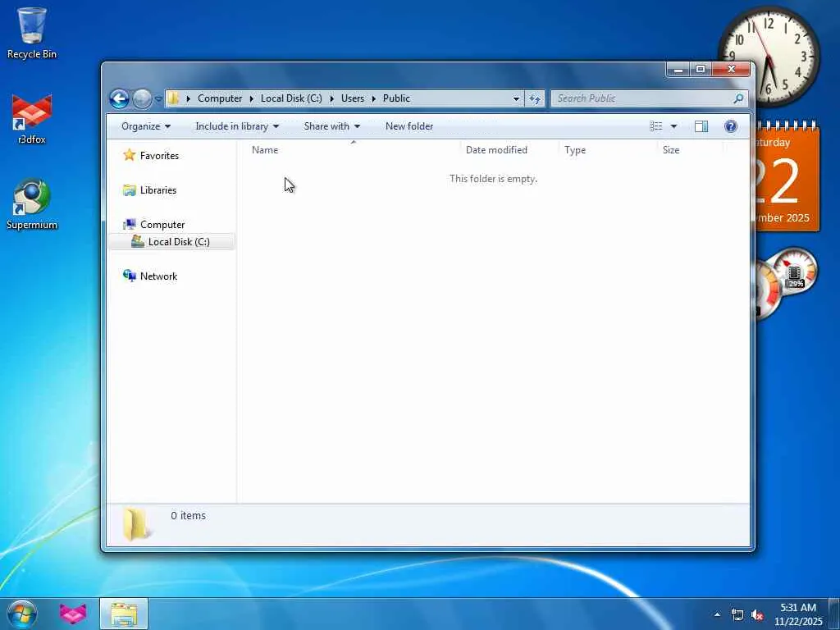Click the analog clock gadget
Screen dimensions: 840x630
pyautogui.click(x=769, y=57)
